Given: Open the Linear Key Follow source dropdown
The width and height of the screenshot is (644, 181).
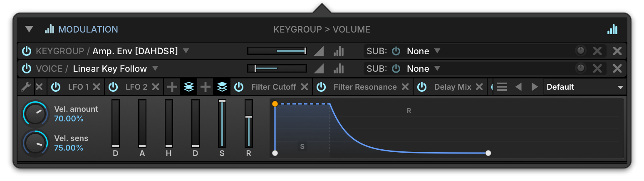Looking at the screenshot, I should (x=155, y=68).
